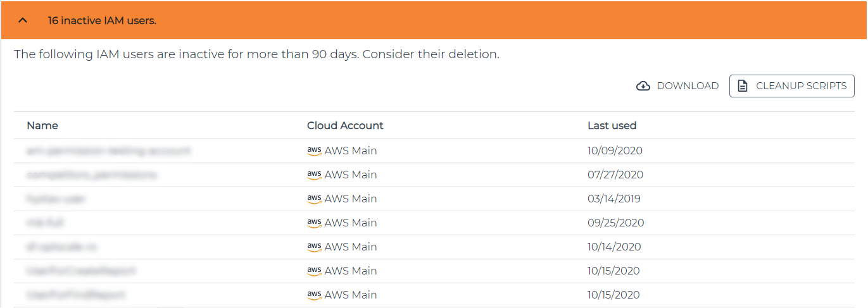Open AWS Main link in 03/14/2019 row

click(350, 199)
